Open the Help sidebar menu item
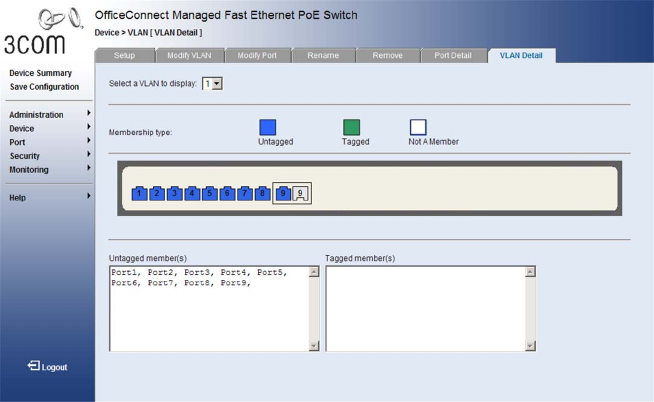Image resolution: width=654 pixels, height=402 pixels. point(18,198)
